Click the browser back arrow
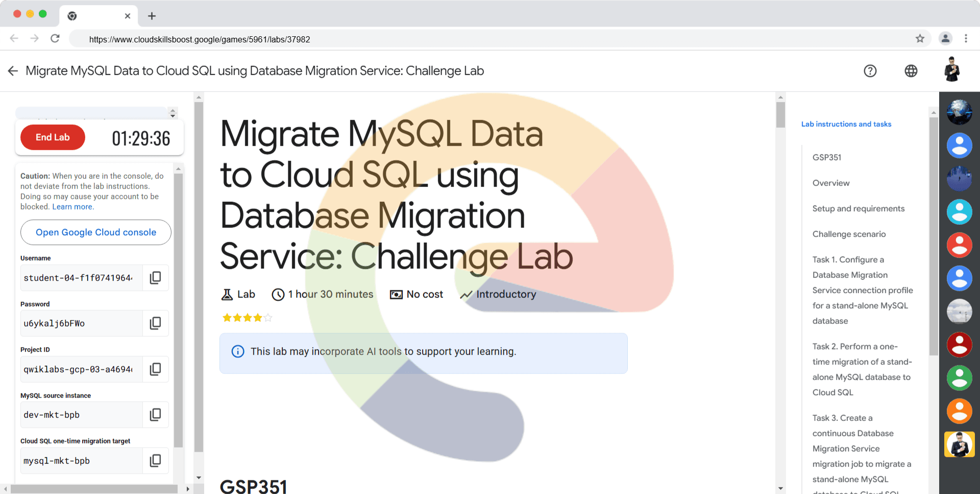The height and width of the screenshot is (494, 980). (x=14, y=38)
